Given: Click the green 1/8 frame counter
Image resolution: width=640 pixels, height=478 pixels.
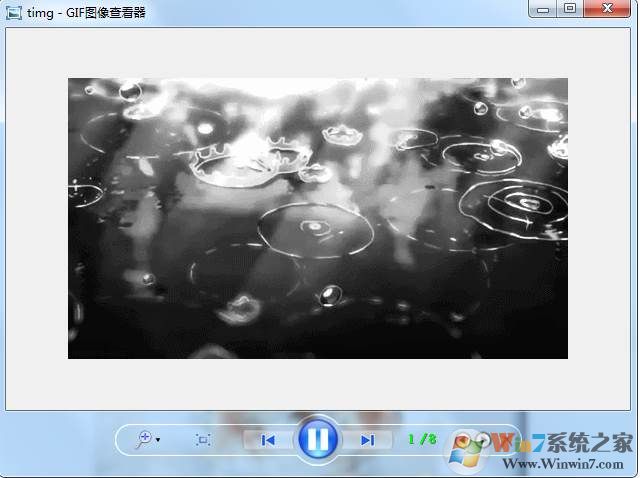Looking at the screenshot, I should 422,439.
